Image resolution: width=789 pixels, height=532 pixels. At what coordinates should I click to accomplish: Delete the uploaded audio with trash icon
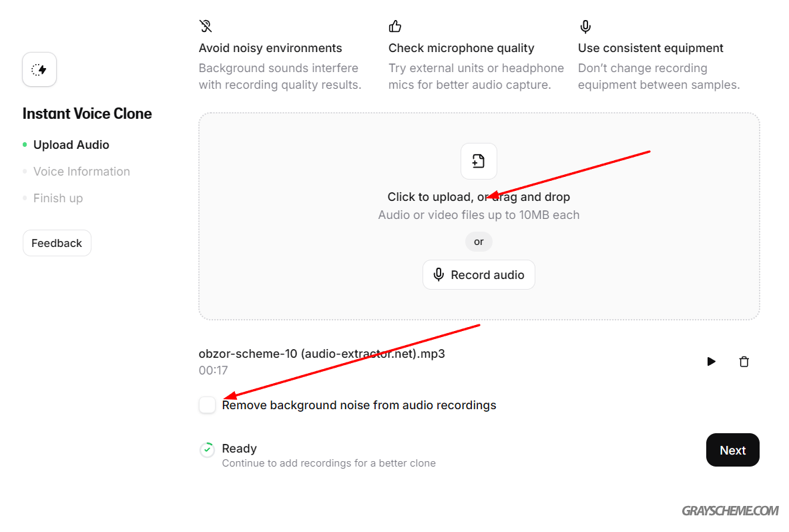744,362
